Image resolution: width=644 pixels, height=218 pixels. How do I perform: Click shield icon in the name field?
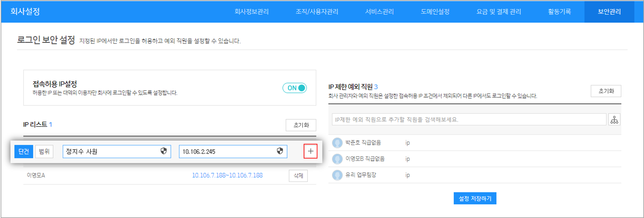pyautogui.click(x=163, y=151)
